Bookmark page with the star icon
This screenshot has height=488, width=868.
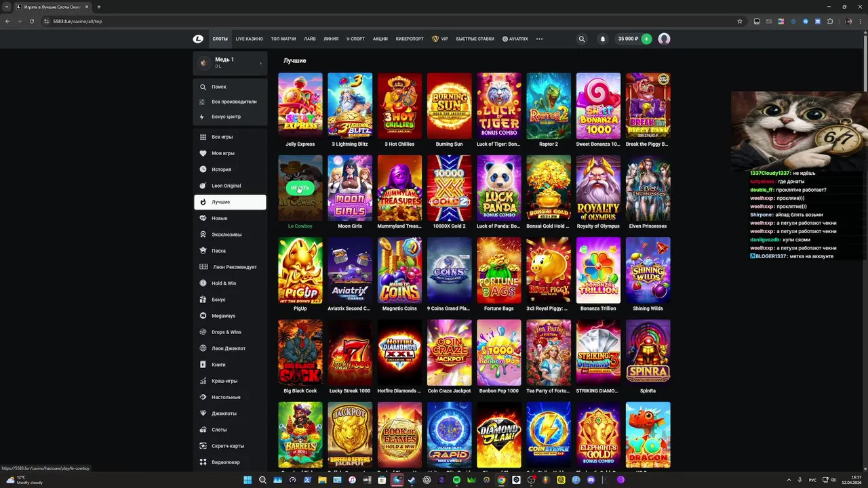click(x=740, y=21)
